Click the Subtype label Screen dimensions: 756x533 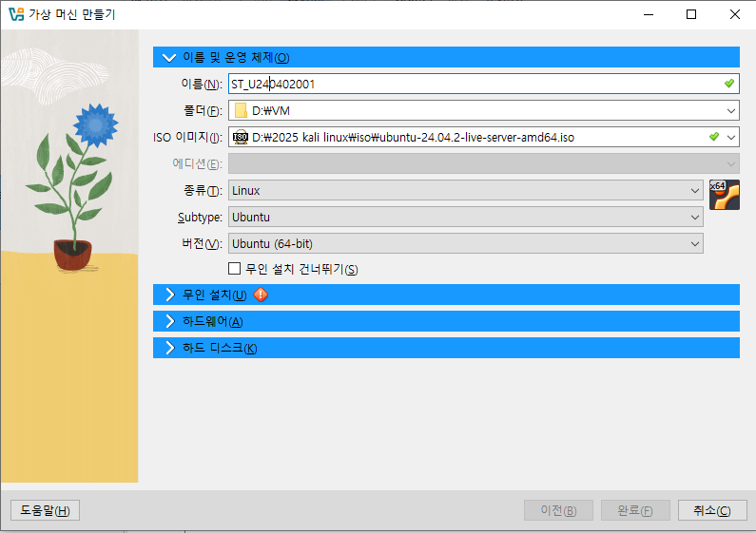click(200, 218)
